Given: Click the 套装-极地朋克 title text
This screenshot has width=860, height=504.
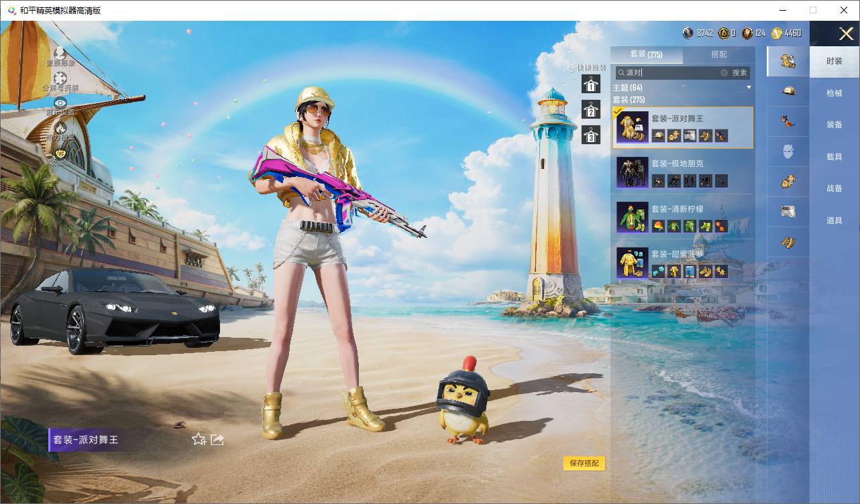Looking at the screenshot, I should [677, 164].
